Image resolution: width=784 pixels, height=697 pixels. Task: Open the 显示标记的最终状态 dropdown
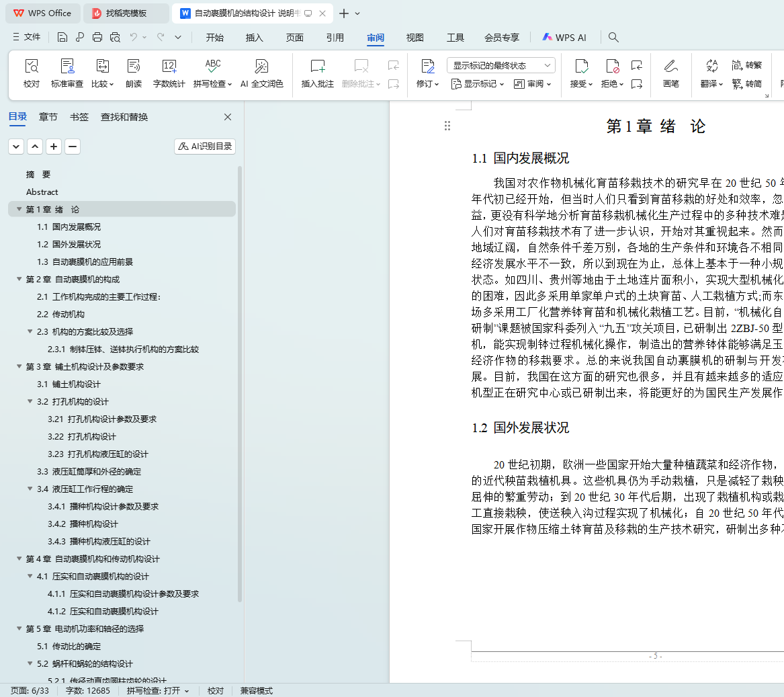pyautogui.click(x=501, y=66)
